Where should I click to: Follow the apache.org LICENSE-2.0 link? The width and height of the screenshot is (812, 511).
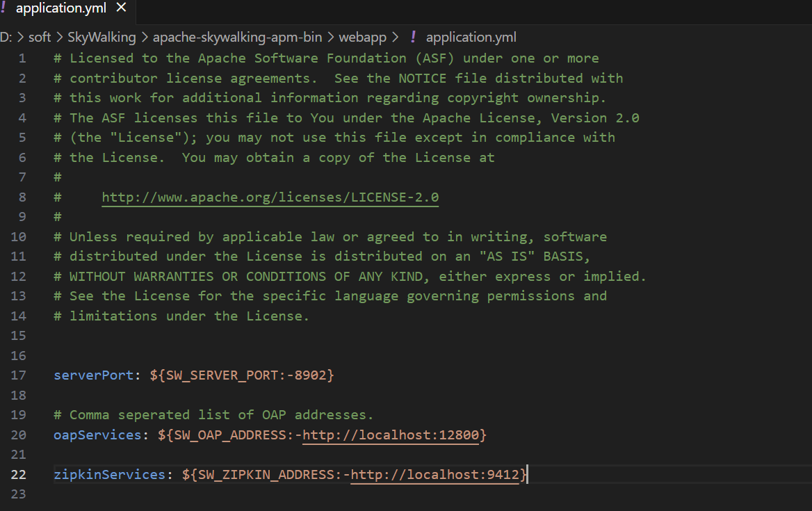click(270, 197)
